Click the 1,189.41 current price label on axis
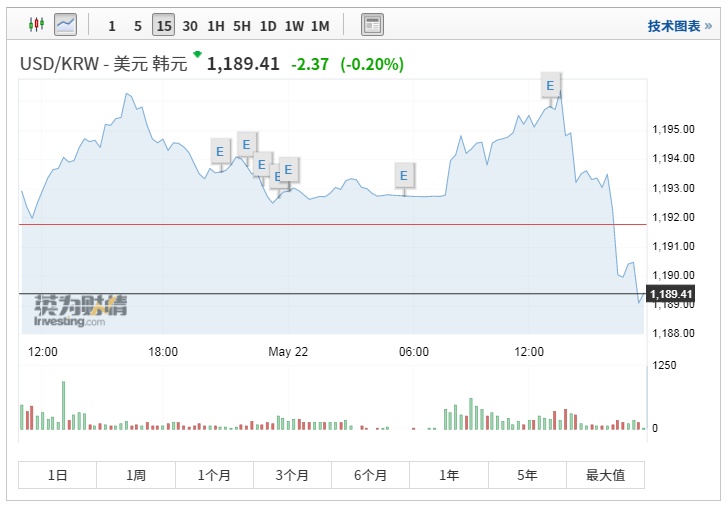This screenshot has width=727, height=505. click(668, 294)
